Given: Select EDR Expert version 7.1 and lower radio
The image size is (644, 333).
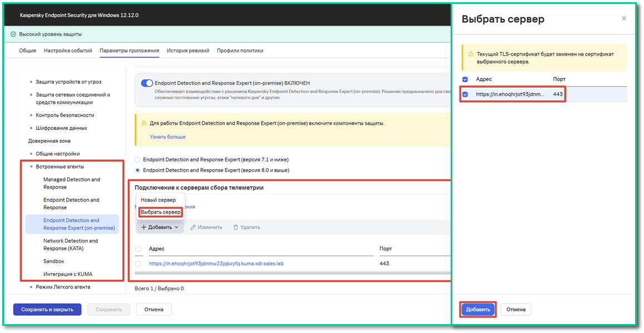Looking at the screenshot, I should click(x=138, y=159).
